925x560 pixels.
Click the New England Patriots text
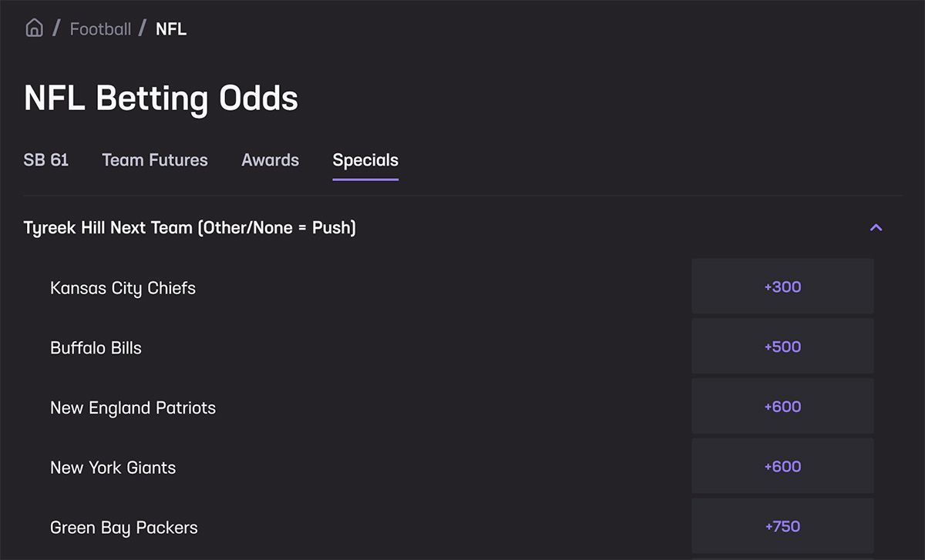click(x=133, y=407)
